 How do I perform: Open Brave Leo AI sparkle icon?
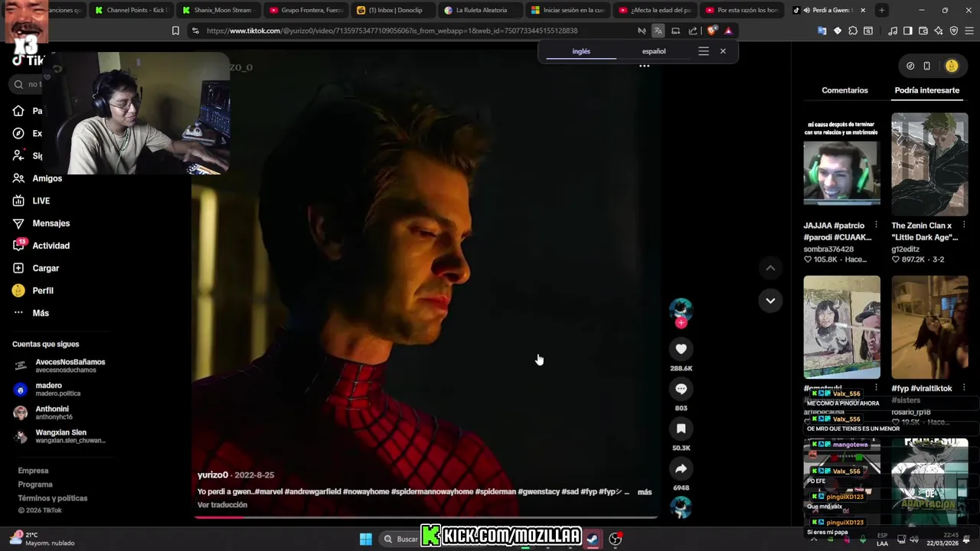coord(939,31)
